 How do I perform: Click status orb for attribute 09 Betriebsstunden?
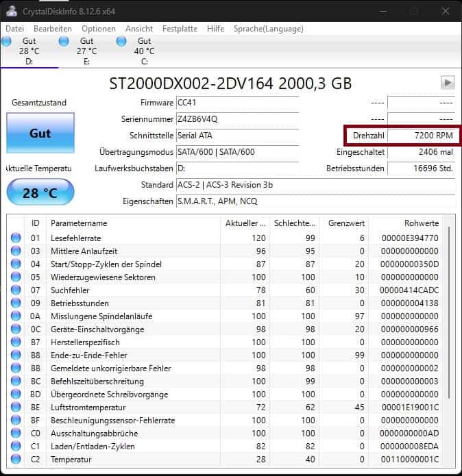click(16, 303)
